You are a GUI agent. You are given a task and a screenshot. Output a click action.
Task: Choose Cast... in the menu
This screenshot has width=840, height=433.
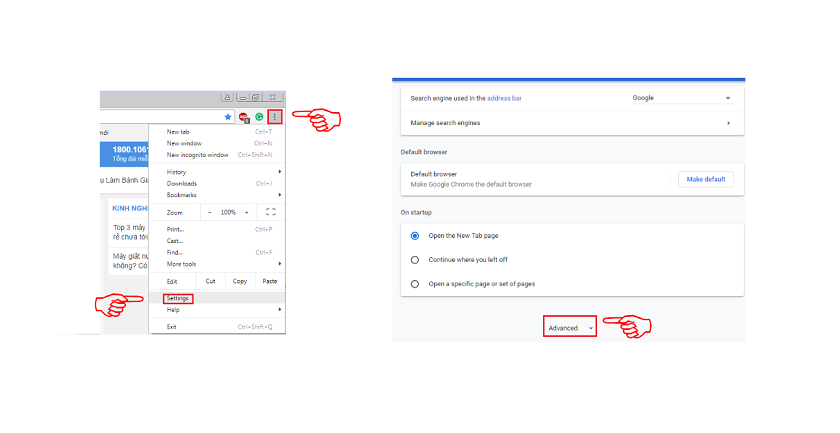(x=217, y=241)
